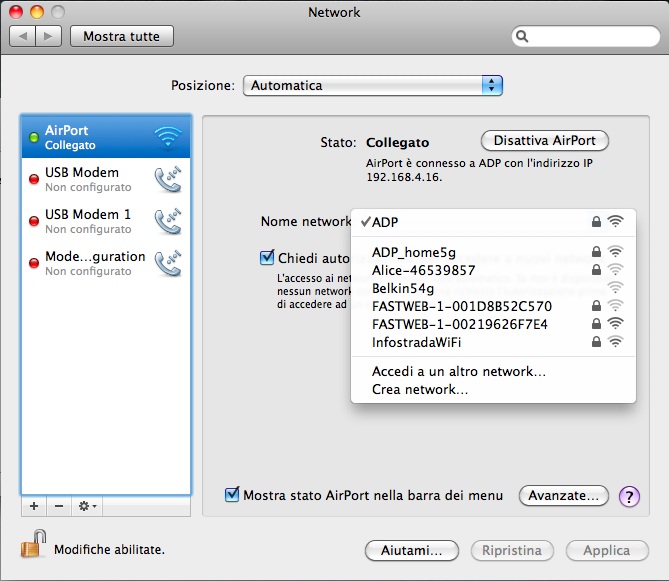Select ADP network from the list
The image size is (669, 581).
tap(493, 222)
